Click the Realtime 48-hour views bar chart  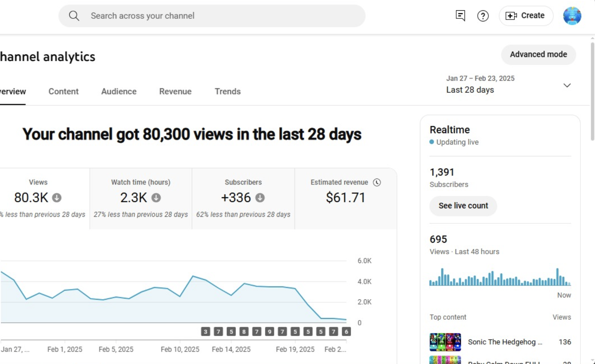500,277
